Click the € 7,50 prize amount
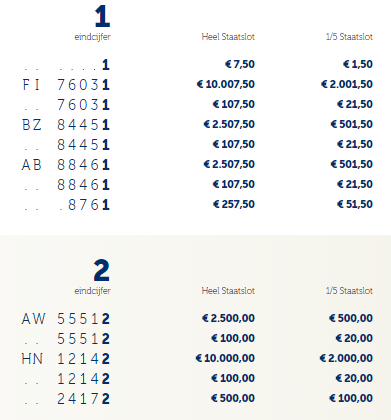The image size is (391, 420). click(240, 64)
